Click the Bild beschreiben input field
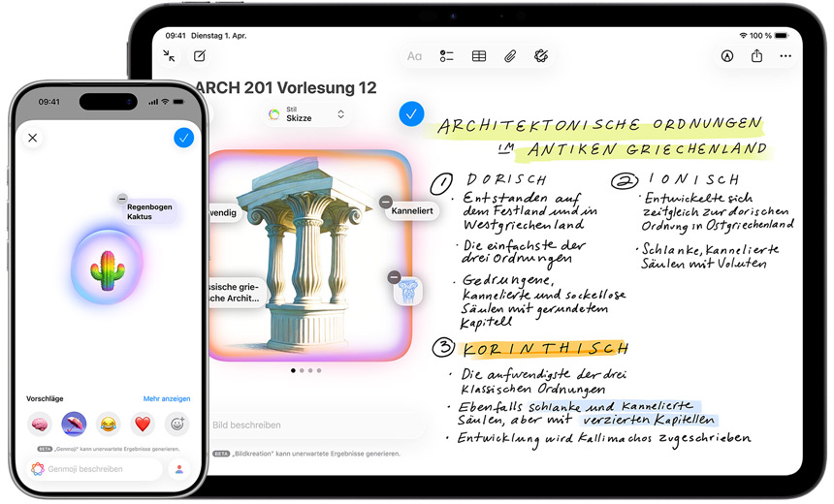834x504 pixels. tap(310, 425)
